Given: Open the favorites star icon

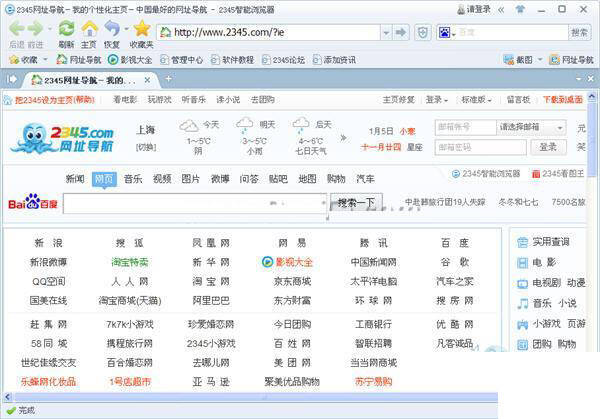Looking at the screenshot, I should point(142,29).
